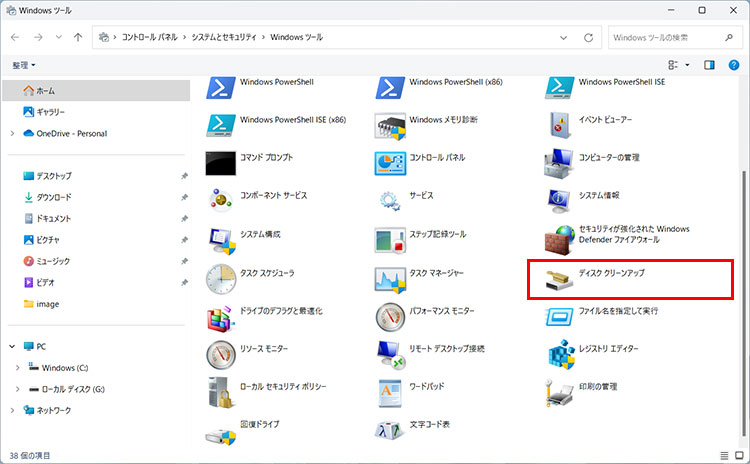750x464 pixels.
Task: Expand Windows (C:) drive in sidebar
Action: coord(19,367)
